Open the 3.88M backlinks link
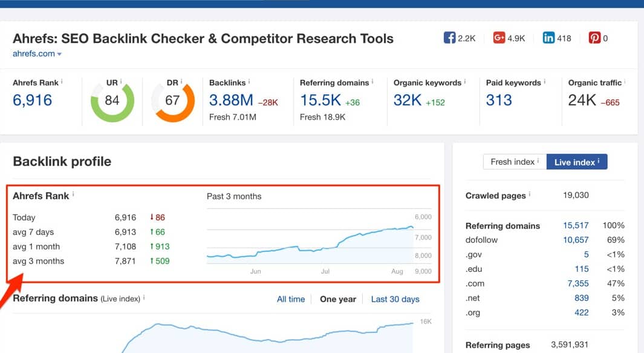Viewport: 644px width, 353px height. [231, 100]
